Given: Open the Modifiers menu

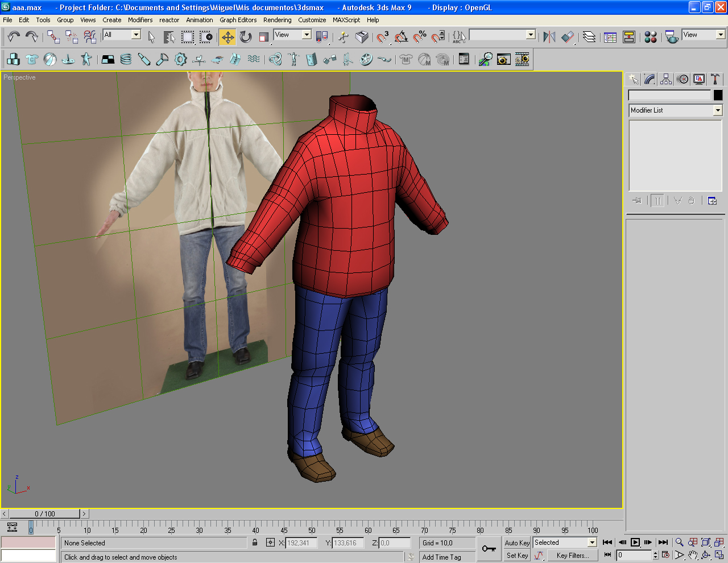Looking at the screenshot, I should click(x=140, y=20).
